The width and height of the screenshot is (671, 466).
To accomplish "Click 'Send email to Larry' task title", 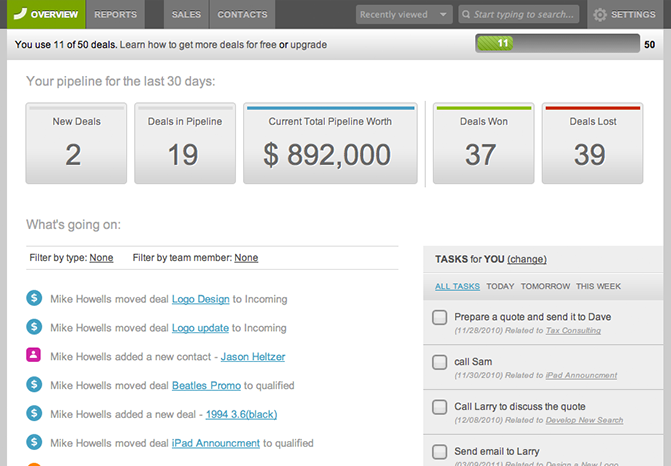I will coord(497,451).
